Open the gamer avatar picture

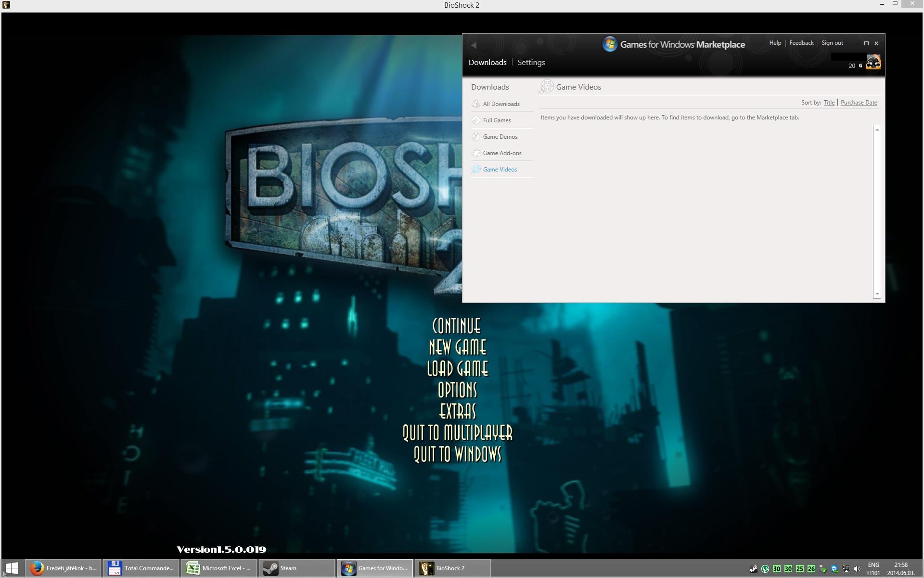[873, 62]
